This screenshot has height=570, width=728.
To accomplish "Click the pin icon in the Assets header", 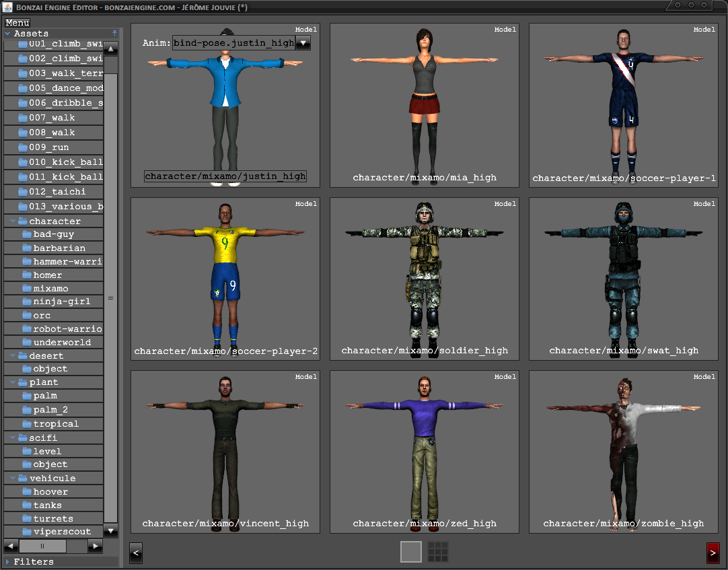I will [x=114, y=33].
